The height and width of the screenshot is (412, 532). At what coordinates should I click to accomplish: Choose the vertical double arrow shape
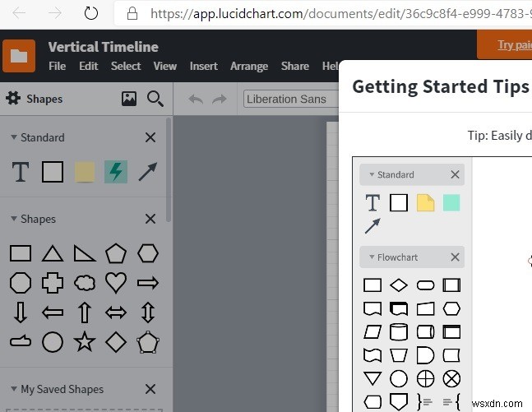[x=148, y=312]
